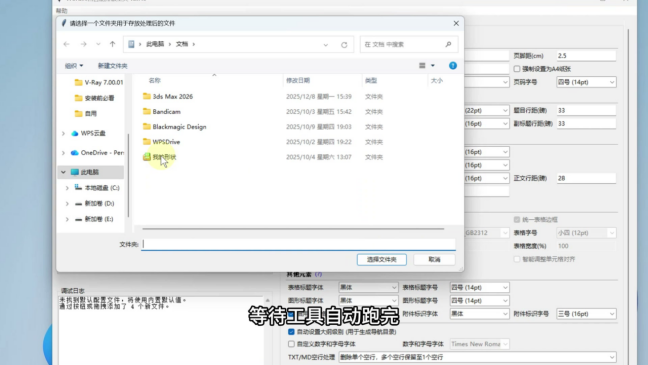Open the 表格标题字体 dropdown
The height and width of the screenshot is (365, 648).
point(368,287)
